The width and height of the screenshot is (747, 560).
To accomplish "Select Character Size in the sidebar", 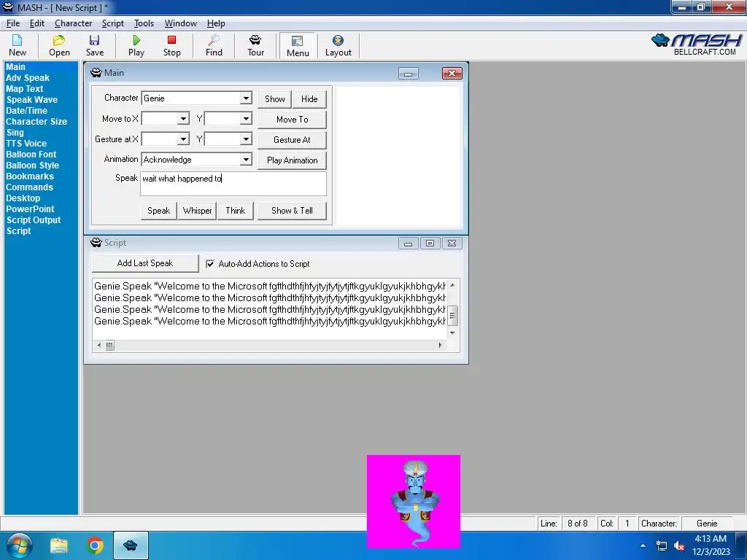I will tap(36, 122).
